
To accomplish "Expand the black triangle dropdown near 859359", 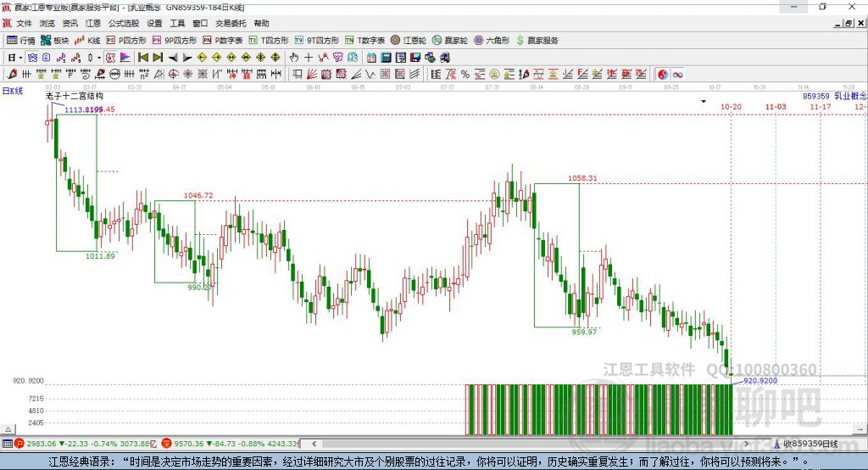I will coord(704,102).
